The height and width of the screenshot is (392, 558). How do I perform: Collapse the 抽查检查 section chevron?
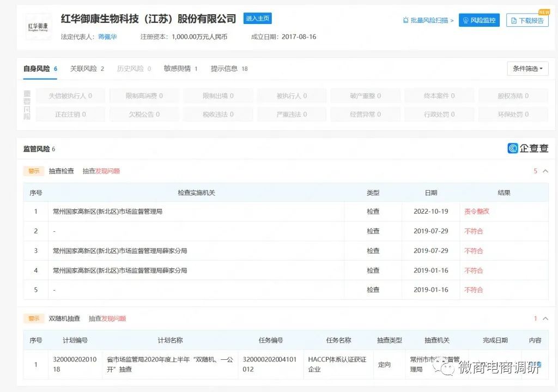545,171
